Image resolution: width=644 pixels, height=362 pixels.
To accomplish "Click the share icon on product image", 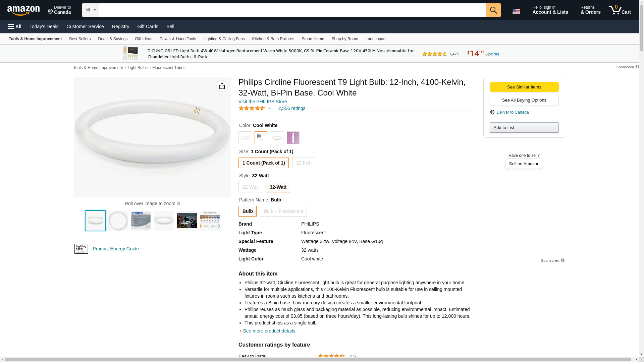I will (222, 86).
